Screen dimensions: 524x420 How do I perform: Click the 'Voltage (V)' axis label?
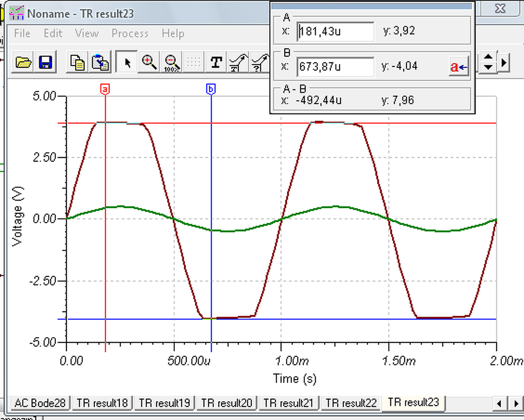[x=17, y=216]
